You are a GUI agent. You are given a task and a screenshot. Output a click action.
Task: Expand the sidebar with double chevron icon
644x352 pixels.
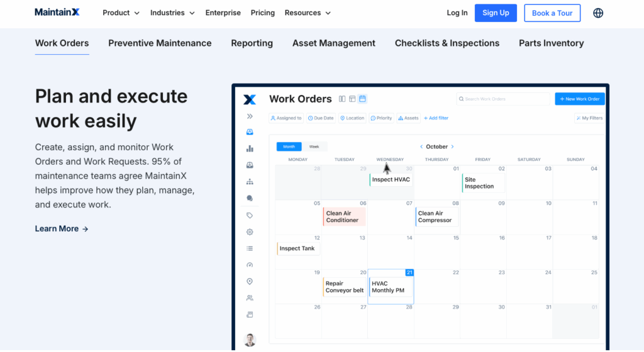click(x=250, y=116)
